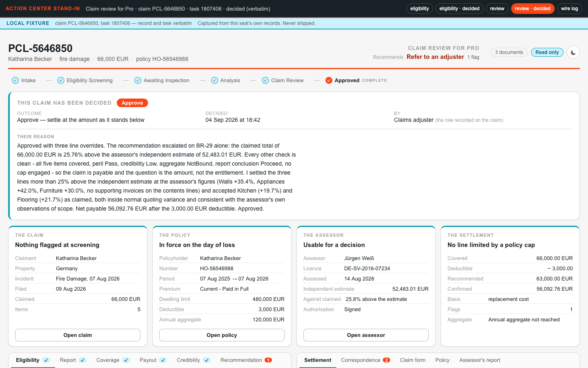Click the Independent estimate 52,483.01 EUR value
588x368 pixels.
tap(410, 289)
